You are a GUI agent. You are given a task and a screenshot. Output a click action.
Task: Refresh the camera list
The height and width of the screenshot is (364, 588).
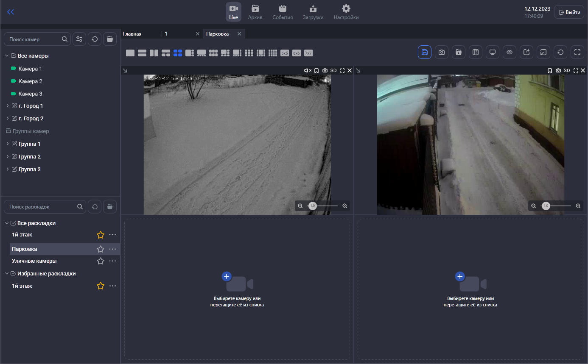(95, 39)
